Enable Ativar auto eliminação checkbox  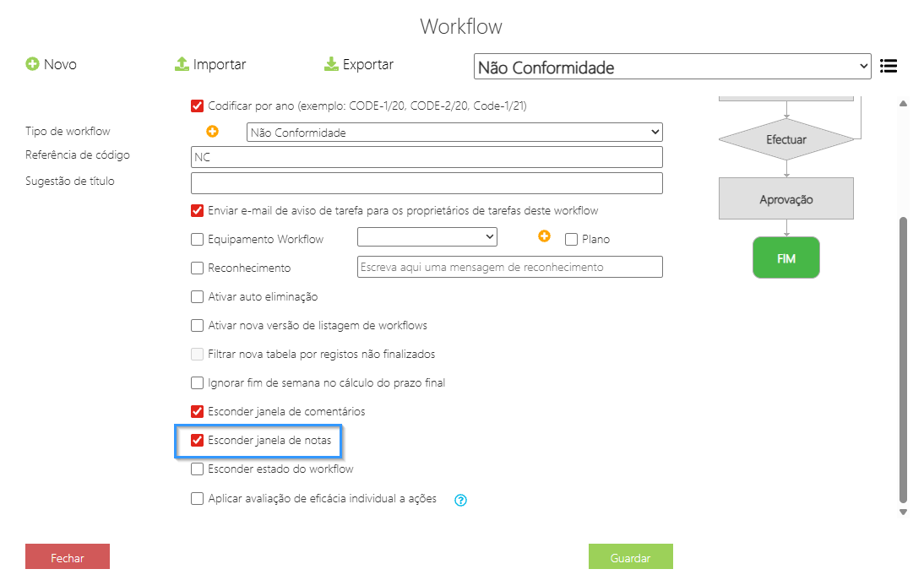(198, 297)
